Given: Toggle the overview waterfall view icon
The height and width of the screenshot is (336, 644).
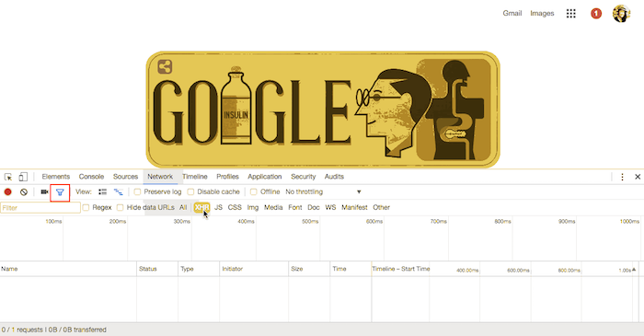Looking at the screenshot, I should click(119, 191).
